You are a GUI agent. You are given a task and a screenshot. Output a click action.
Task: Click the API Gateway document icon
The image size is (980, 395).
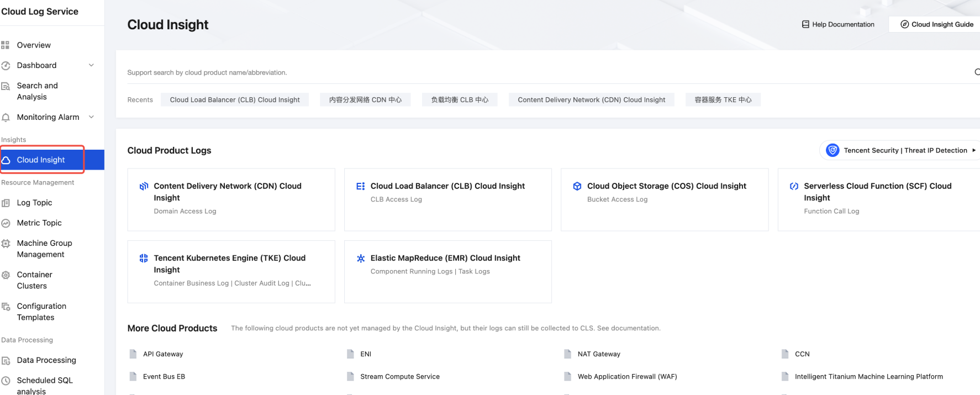tap(133, 354)
